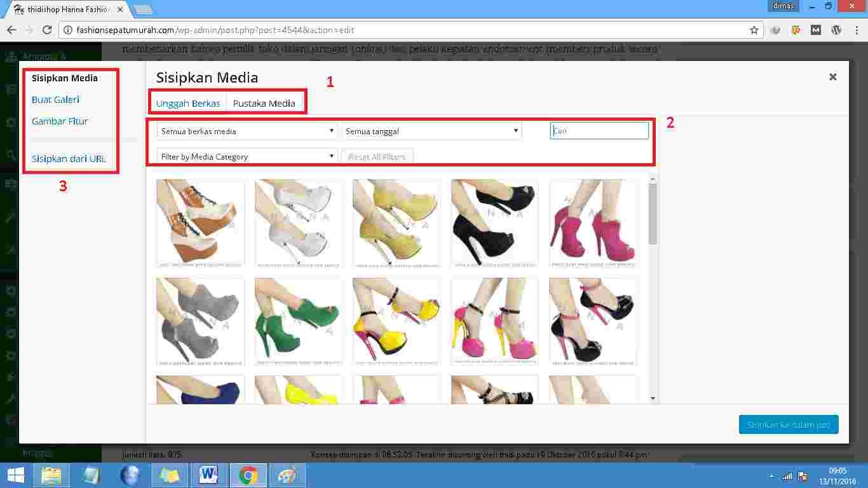Select the green high heel thumbnail
The height and width of the screenshot is (488, 868).
[298, 321]
